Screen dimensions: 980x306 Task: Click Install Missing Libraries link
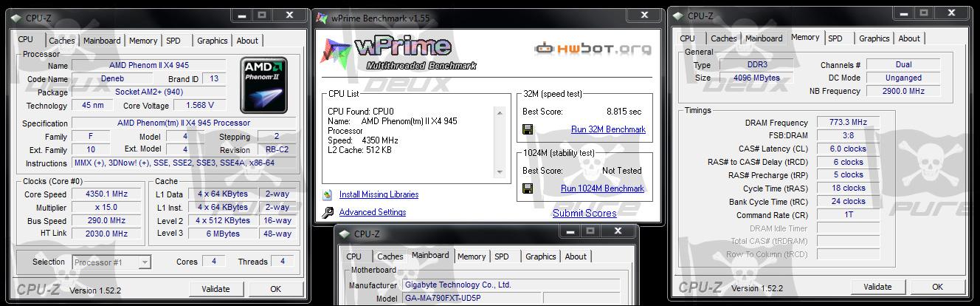[379, 195]
